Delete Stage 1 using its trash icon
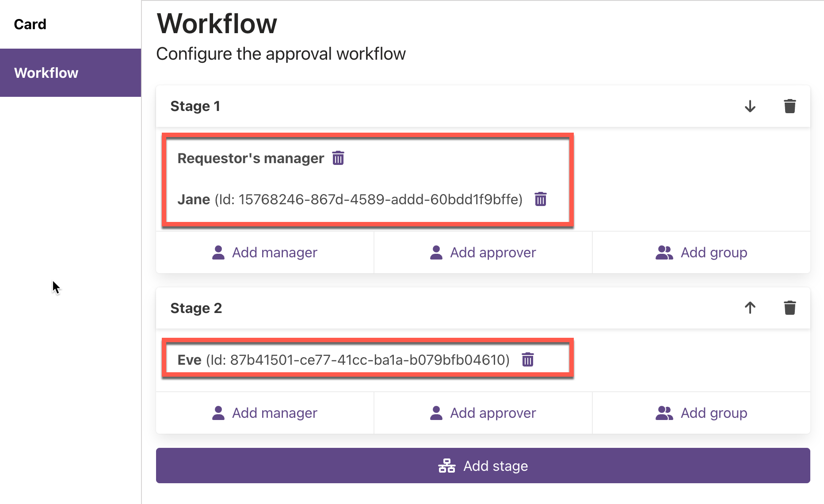Viewport: 824px width, 504px height. 790,106
